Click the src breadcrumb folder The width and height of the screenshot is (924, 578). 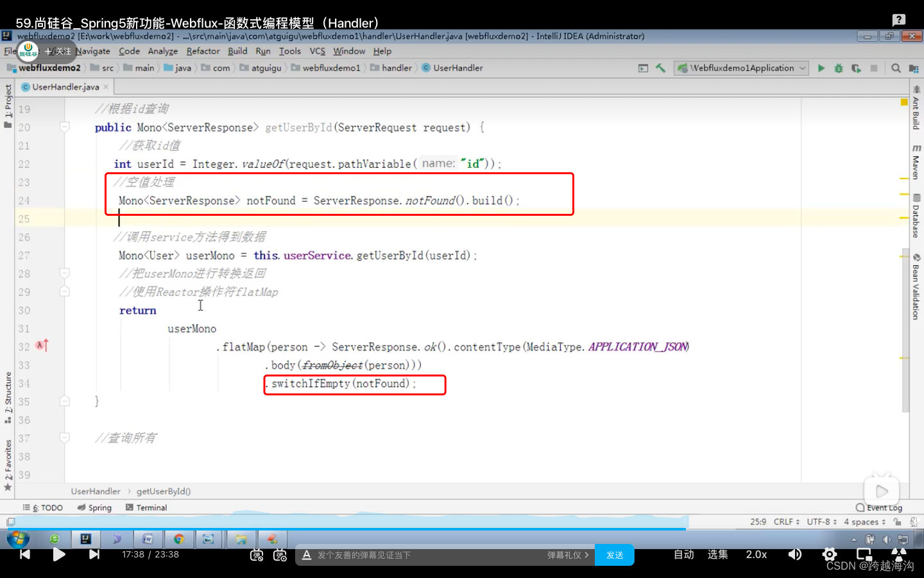(103, 68)
